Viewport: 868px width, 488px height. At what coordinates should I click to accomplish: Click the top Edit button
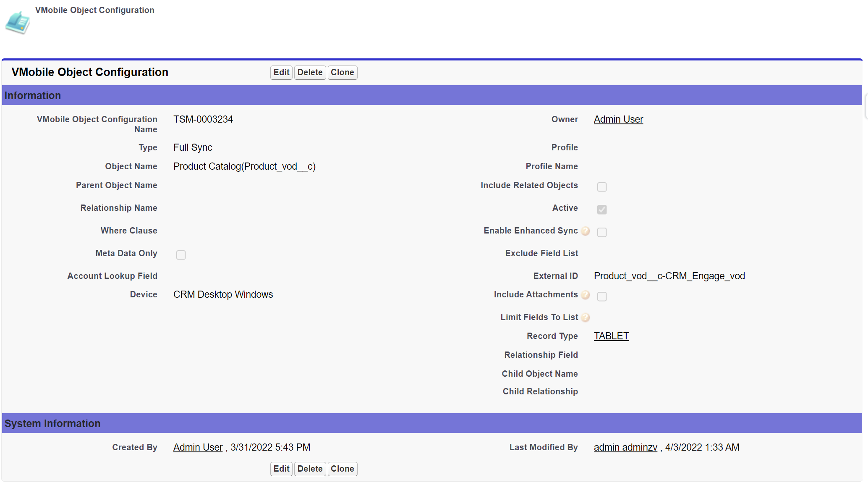[x=281, y=72]
